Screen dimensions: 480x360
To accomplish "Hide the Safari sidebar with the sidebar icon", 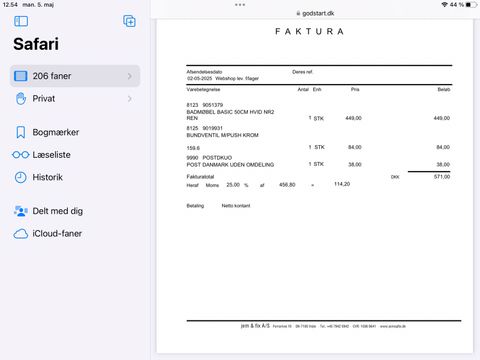I will 21,21.
